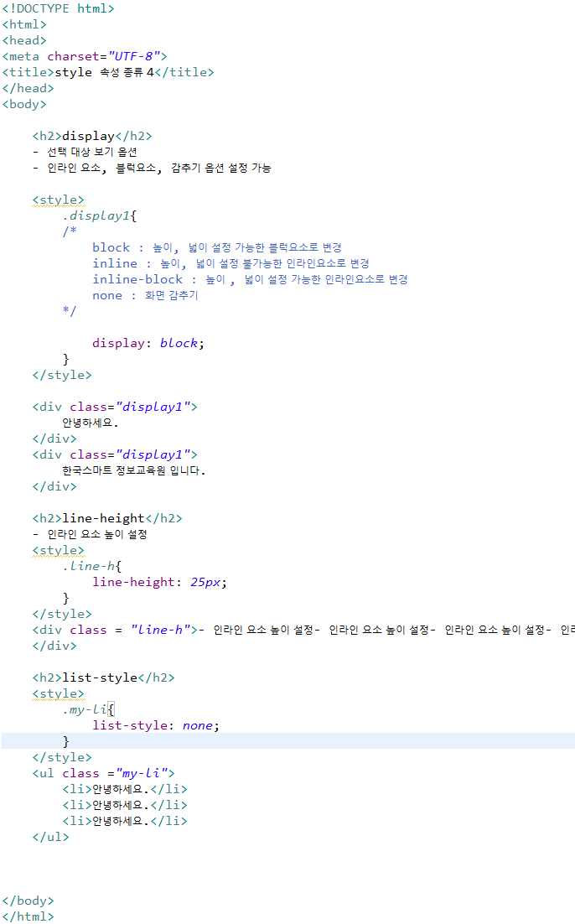Click the opening <body> tag
The height and width of the screenshot is (924, 575).
24,104
